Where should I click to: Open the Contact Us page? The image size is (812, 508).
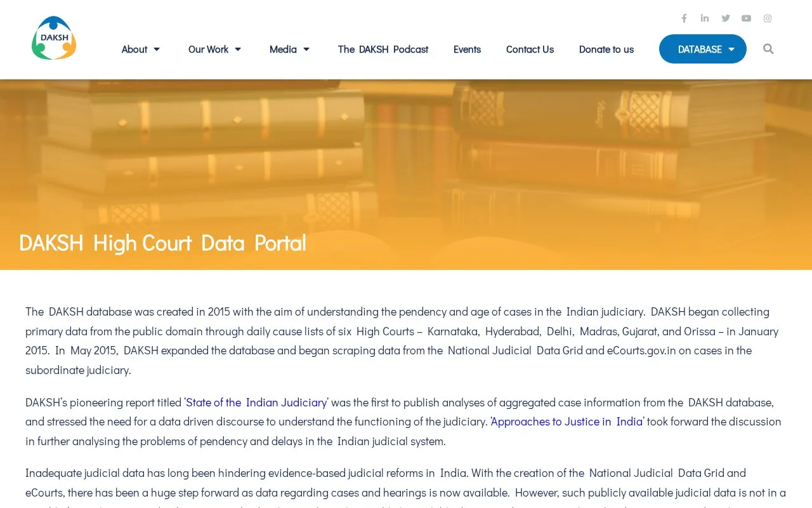[x=530, y=50]
